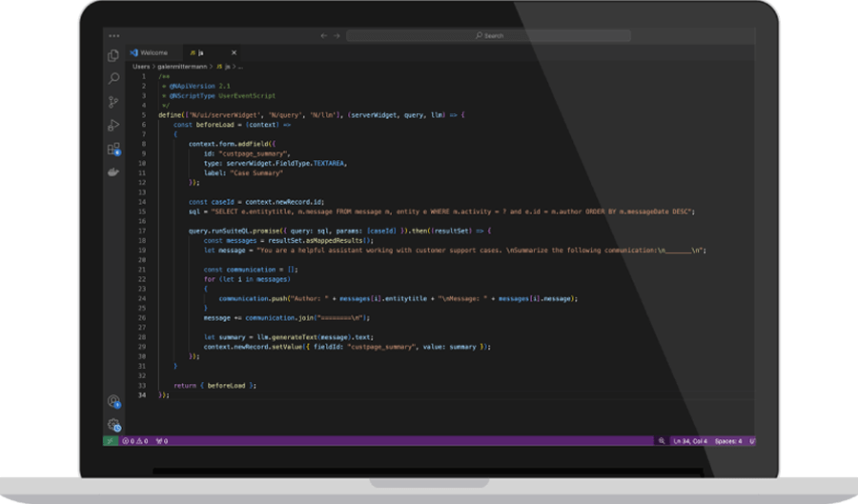Click the remote window indicator in status bar

[x=110, y=441]
